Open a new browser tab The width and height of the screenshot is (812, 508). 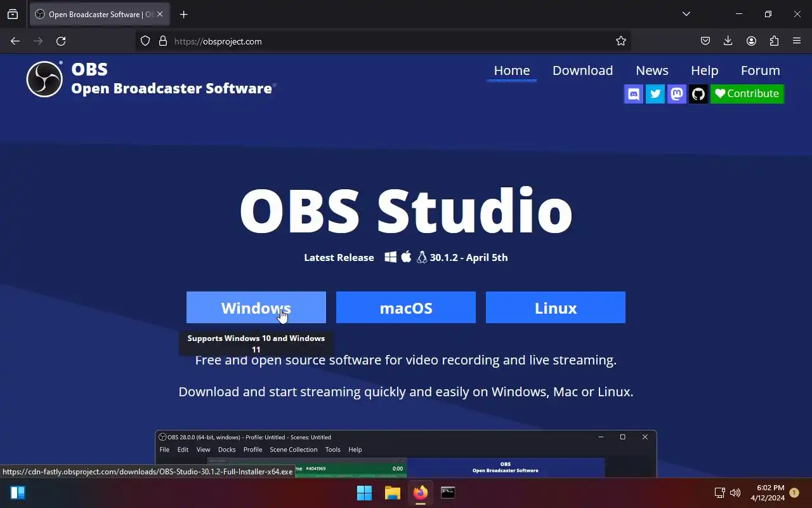pos(183,14)
